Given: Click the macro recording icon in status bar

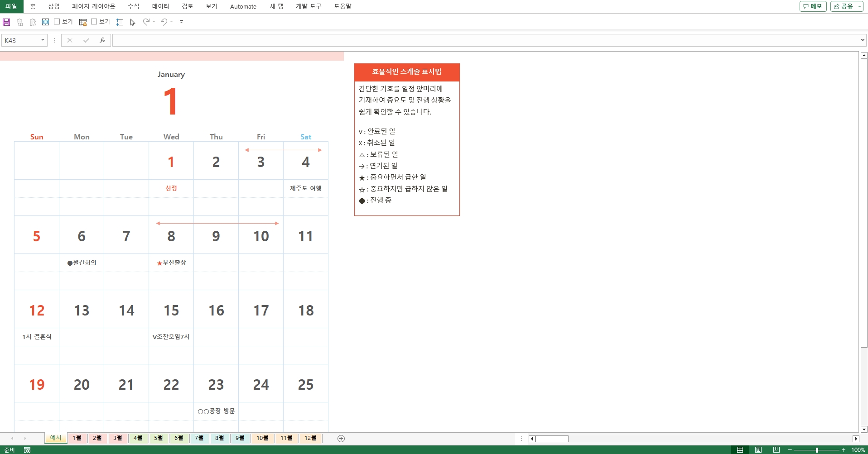Looking at the screenshot, I should 27,450.
